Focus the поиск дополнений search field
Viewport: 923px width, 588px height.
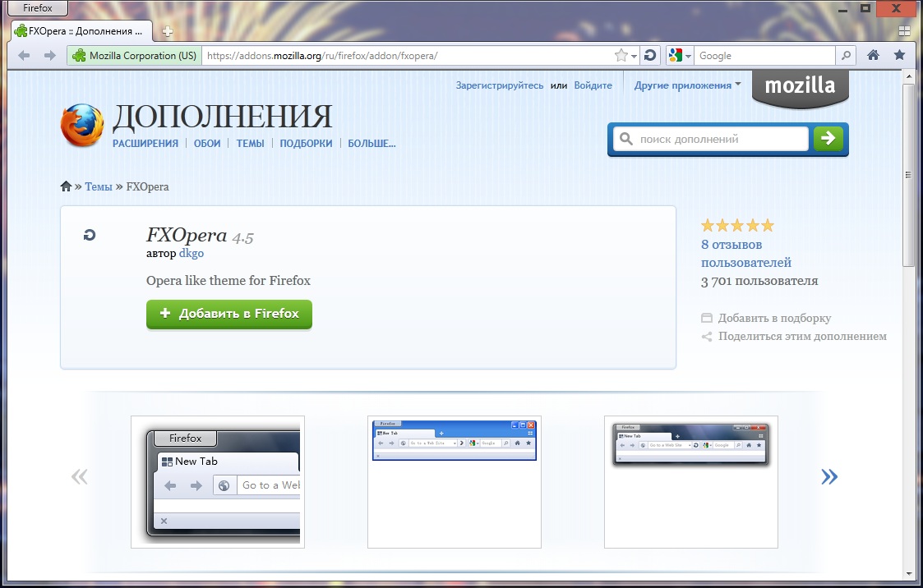[711, 140]
